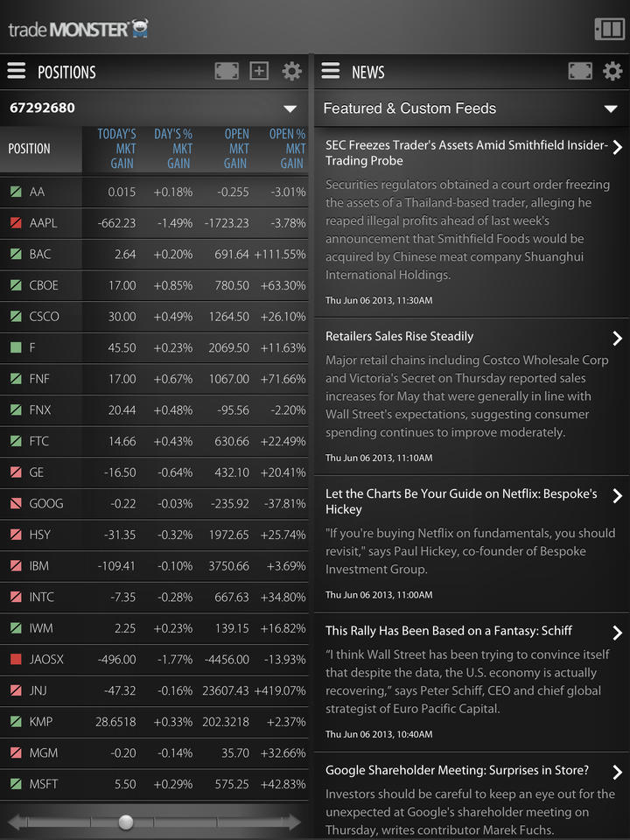
Task: Open News panel settings gear
Action: coord(612,71)
